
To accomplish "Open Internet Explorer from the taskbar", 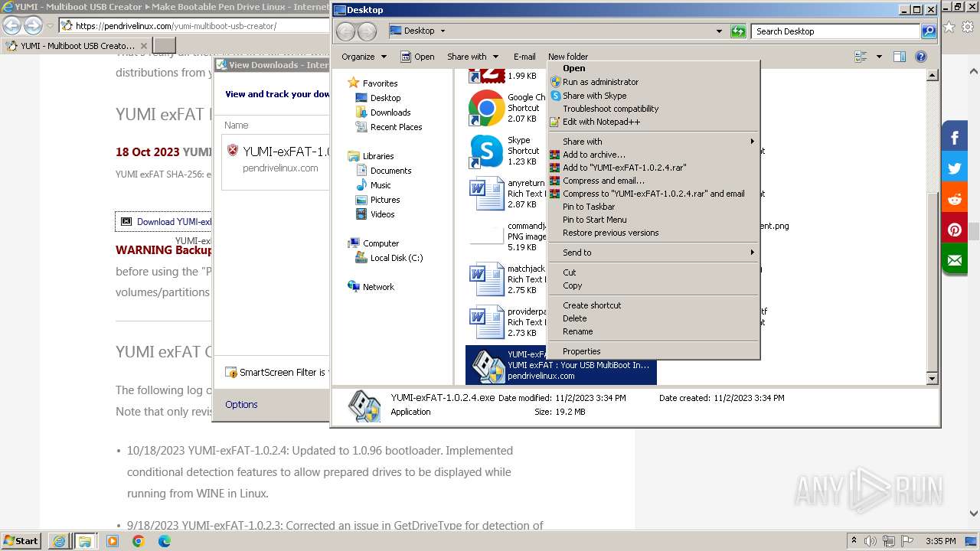I will [59, 541].
